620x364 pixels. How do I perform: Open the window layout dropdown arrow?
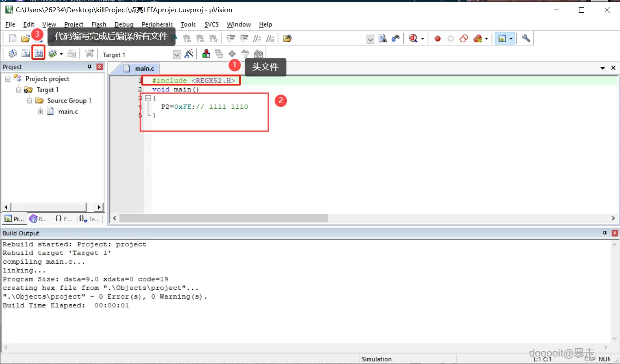510,38
